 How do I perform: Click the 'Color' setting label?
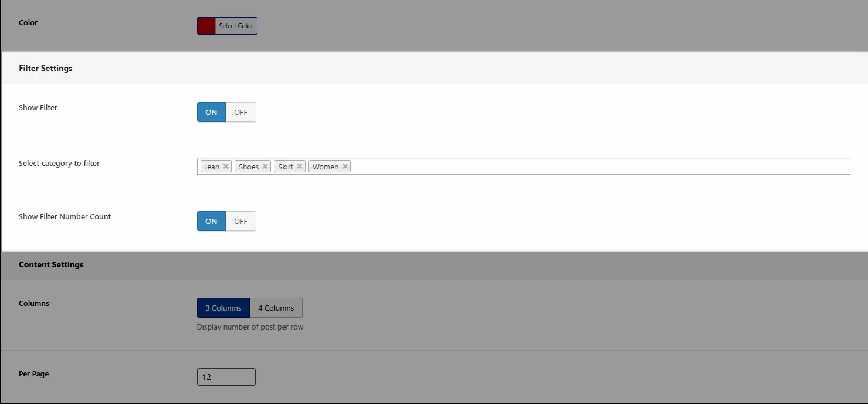click(x=28, y=22)
